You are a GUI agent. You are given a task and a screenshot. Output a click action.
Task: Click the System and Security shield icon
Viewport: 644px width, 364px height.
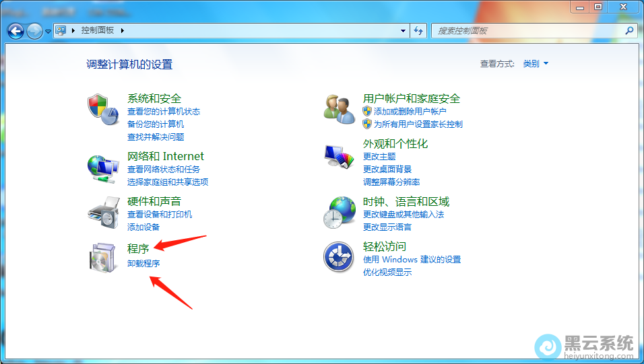pos(102,110)
